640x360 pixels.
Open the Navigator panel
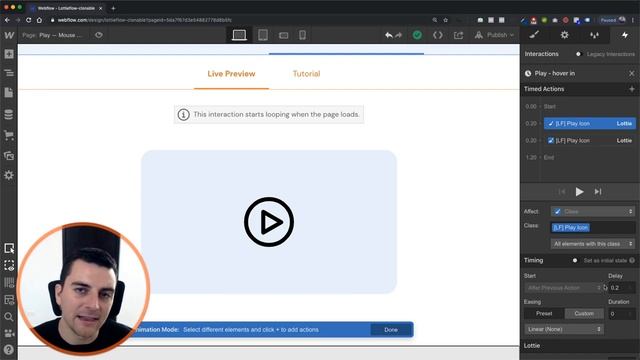click(x=9, y=73)
